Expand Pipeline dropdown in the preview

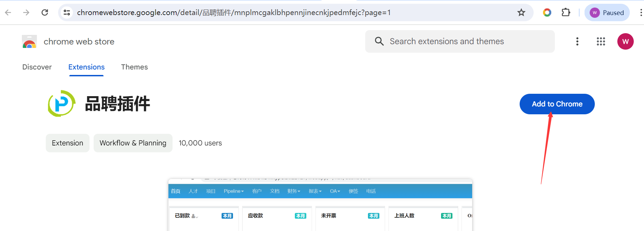click(x=234, y=191)
